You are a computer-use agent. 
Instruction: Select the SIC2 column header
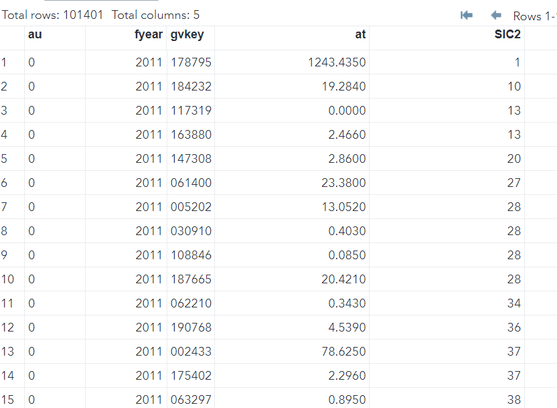[507, 34]
